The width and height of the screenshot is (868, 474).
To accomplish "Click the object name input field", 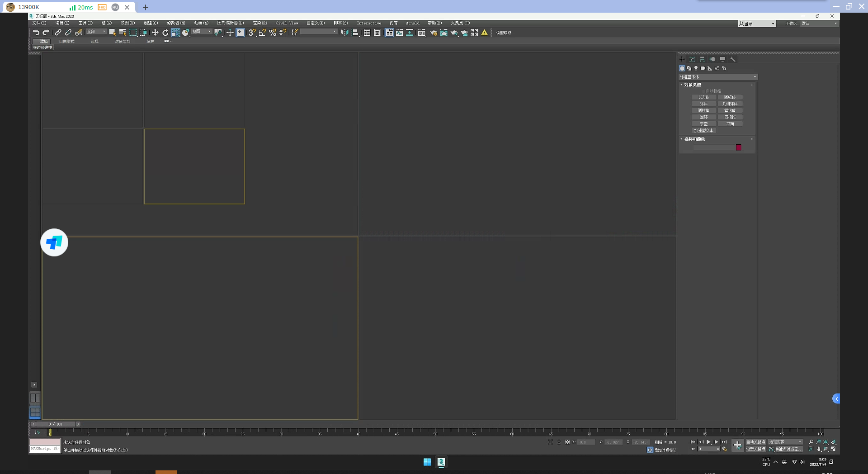I will pos(714,147).
